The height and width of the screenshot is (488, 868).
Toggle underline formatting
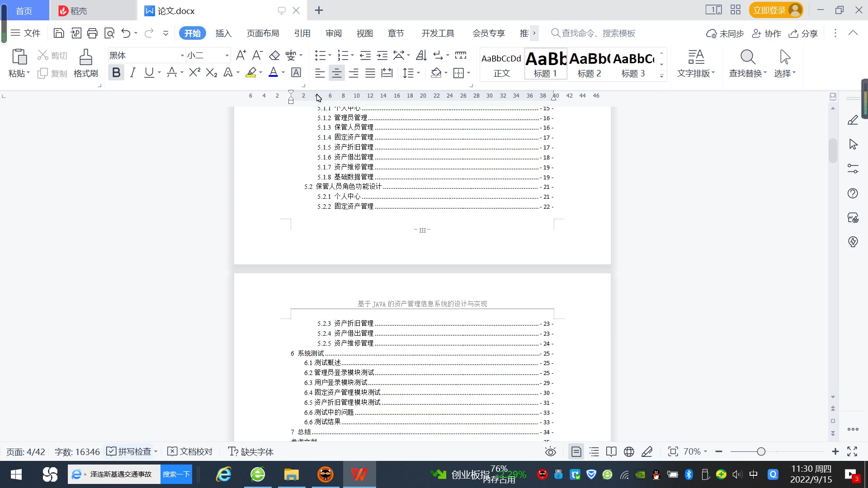click(x=149, y=72)
